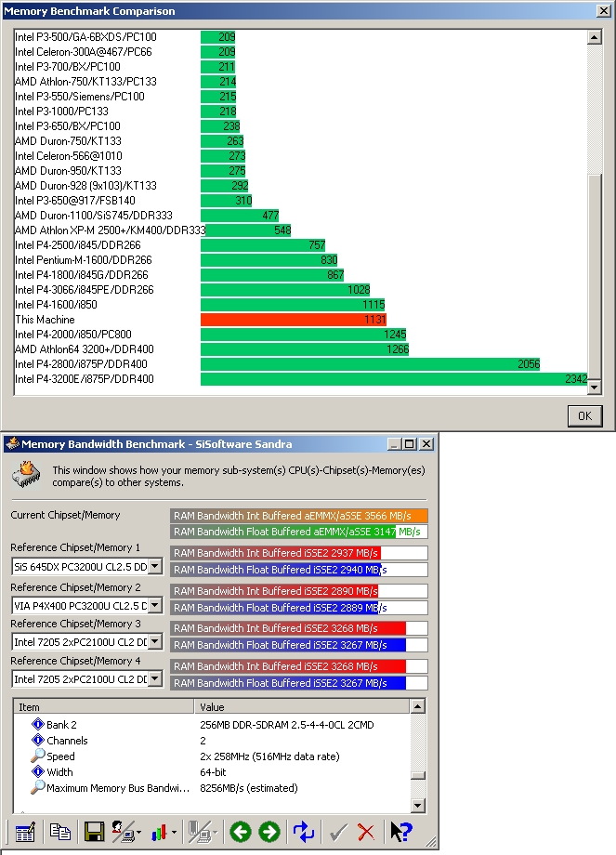Click the blue refresh arrows icon
This screenshot has width=616, height=855.
tap(304, 832)
